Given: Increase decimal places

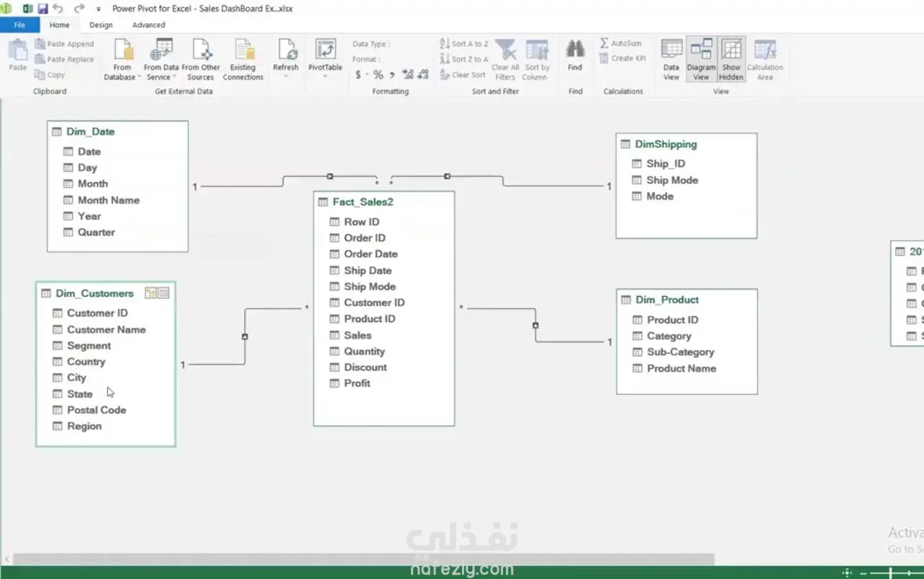Looking at the screenshot, I should pos(408,74).
